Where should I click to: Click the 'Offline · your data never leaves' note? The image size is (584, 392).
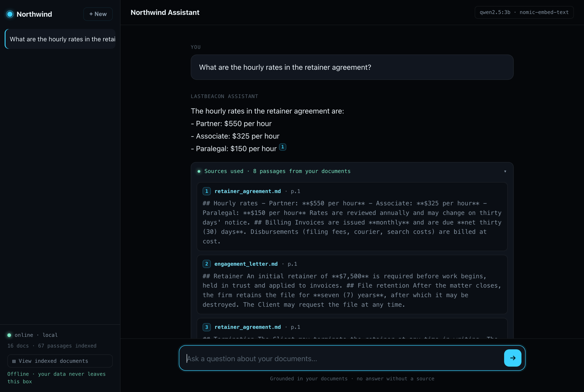pos(57,378)
